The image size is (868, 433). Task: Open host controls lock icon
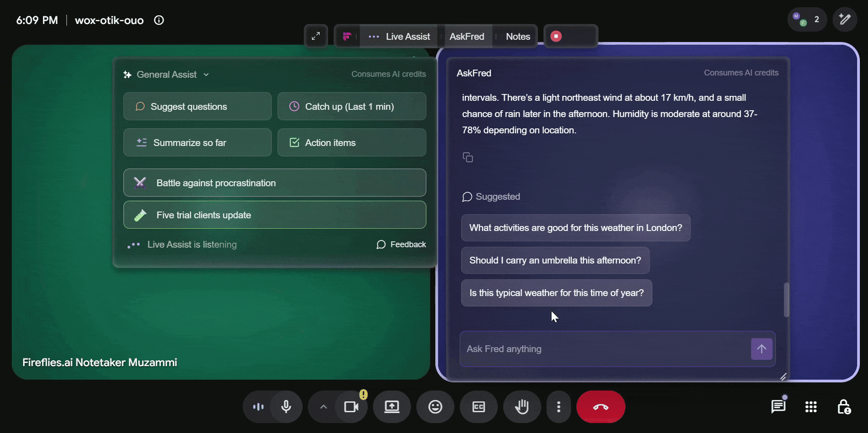[844, 407]
